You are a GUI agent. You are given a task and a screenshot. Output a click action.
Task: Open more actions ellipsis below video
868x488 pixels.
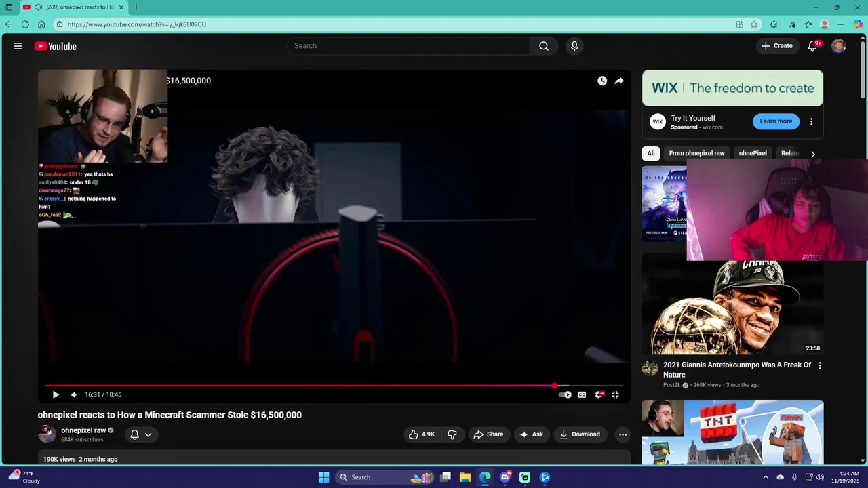pos(623,434)
